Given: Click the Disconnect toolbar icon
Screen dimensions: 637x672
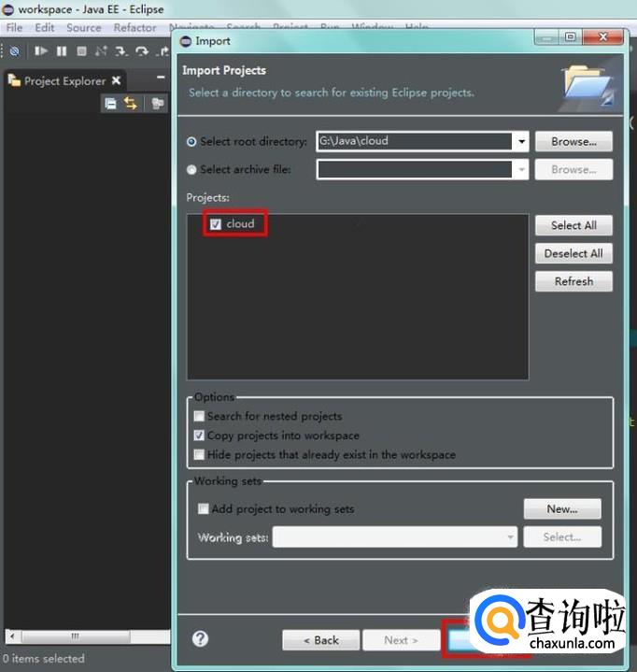Looking at the screenshot, I should click(101, 51).
